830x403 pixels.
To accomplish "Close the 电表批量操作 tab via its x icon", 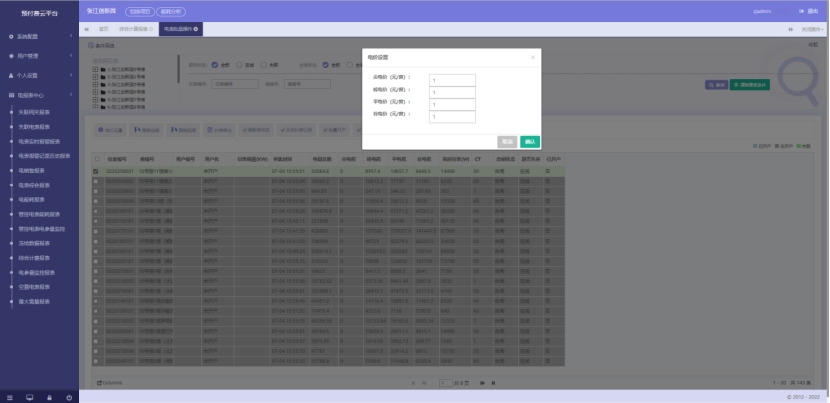I will [x=197, y=29].
